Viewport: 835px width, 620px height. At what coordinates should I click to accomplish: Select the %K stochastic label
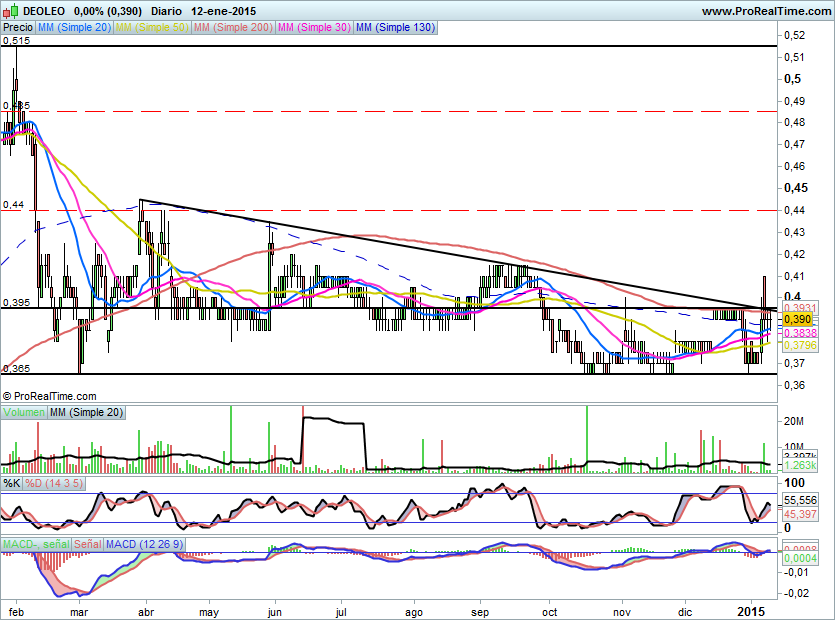12,483
